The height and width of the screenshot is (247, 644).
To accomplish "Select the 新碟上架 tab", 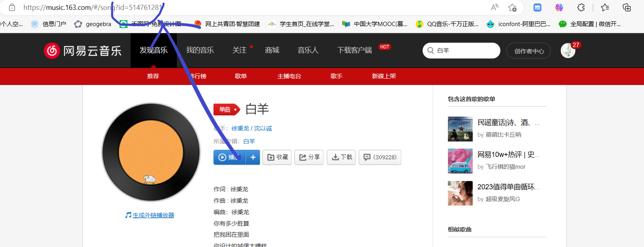I will [x=384, y=76].
